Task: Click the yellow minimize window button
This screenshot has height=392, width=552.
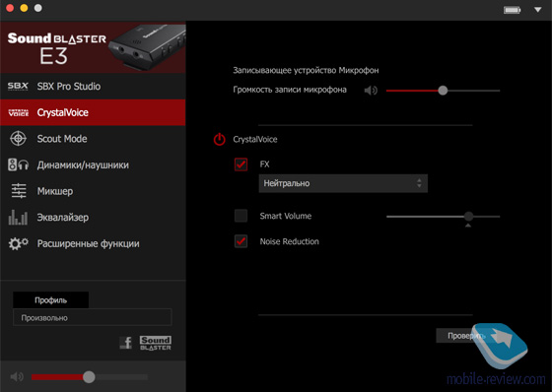Action: pyautogui.click(x=24, y=8)
